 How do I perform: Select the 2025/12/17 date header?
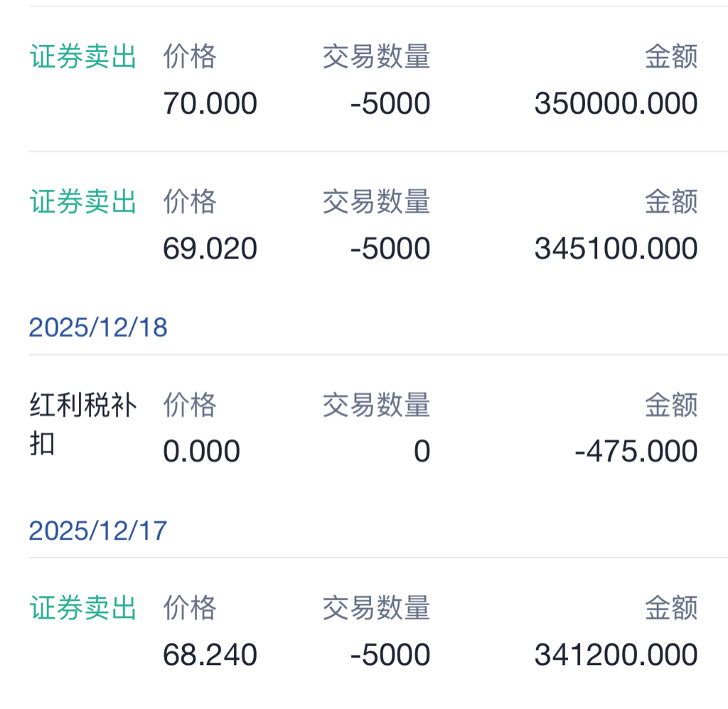click(x=98, y=531)
